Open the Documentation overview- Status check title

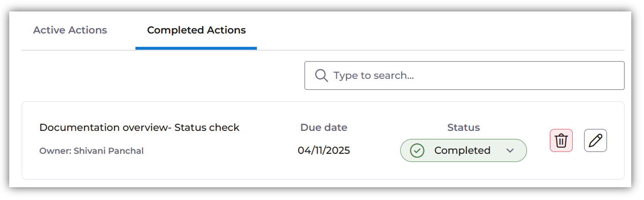(x=139, y=128)
